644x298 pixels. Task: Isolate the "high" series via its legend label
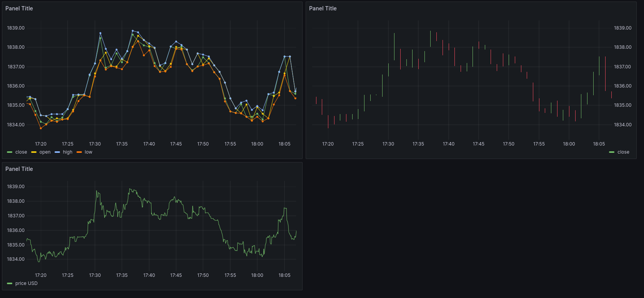click(x=68, y=152)
